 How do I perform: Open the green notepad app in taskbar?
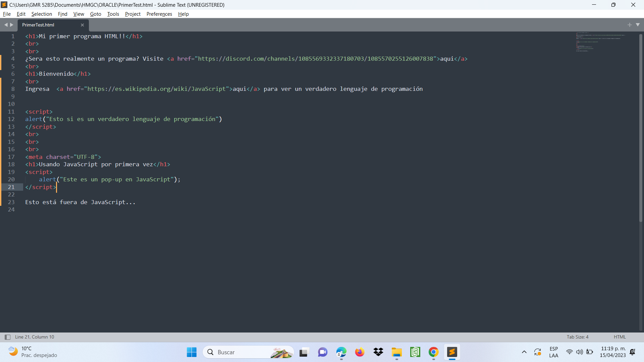tap(415, 352)
